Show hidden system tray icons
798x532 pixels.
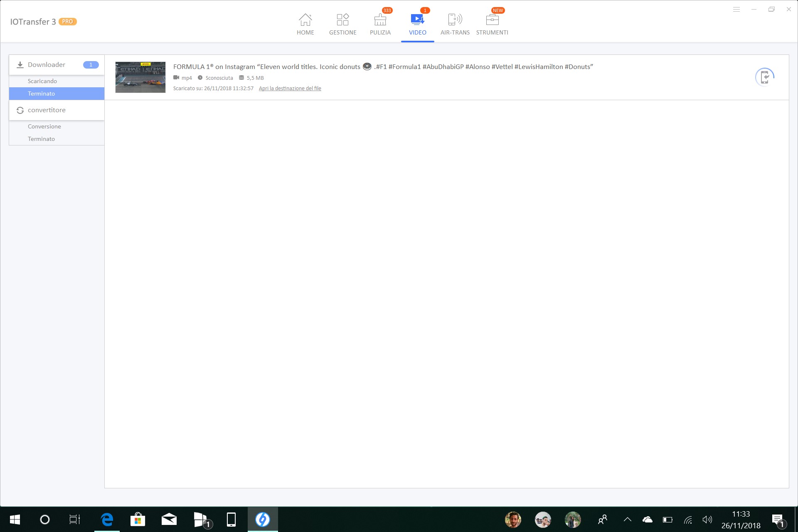coord(628,520)
